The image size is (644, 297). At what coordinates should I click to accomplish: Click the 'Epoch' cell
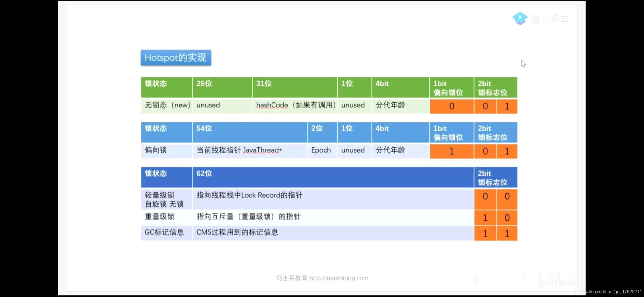(x=322, y=151)
